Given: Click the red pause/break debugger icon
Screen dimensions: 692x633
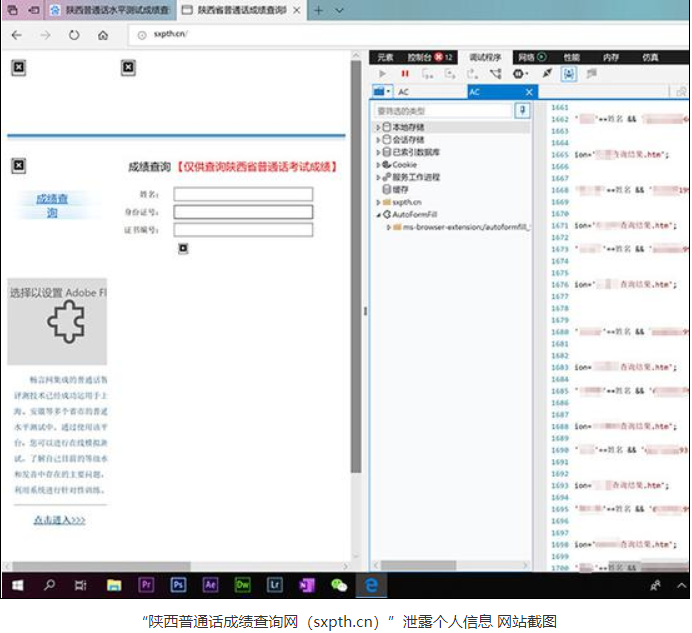Looking at the screenshot, I should click(x=405, y=74).
